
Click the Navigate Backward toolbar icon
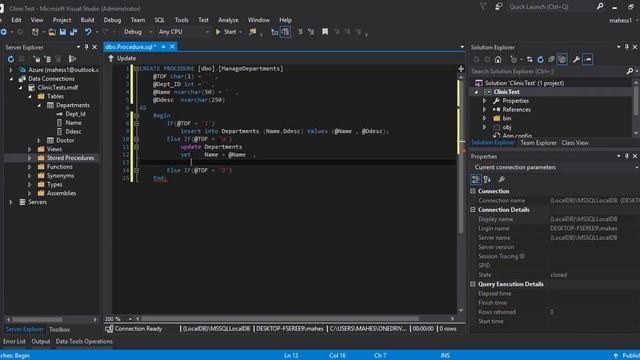(4, 32)
